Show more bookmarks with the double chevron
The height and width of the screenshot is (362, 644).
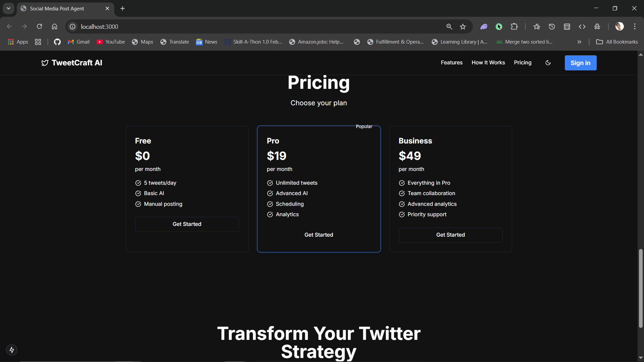(x=579, y=42)
